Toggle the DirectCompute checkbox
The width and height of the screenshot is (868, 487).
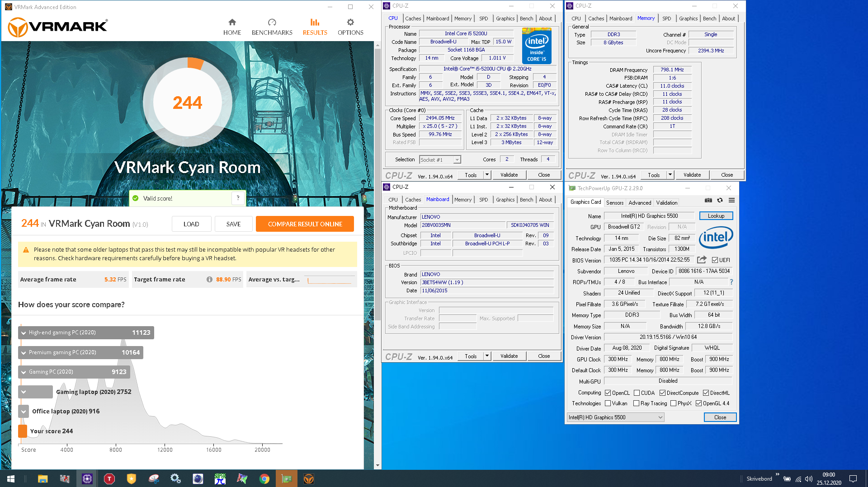point(662,393)
